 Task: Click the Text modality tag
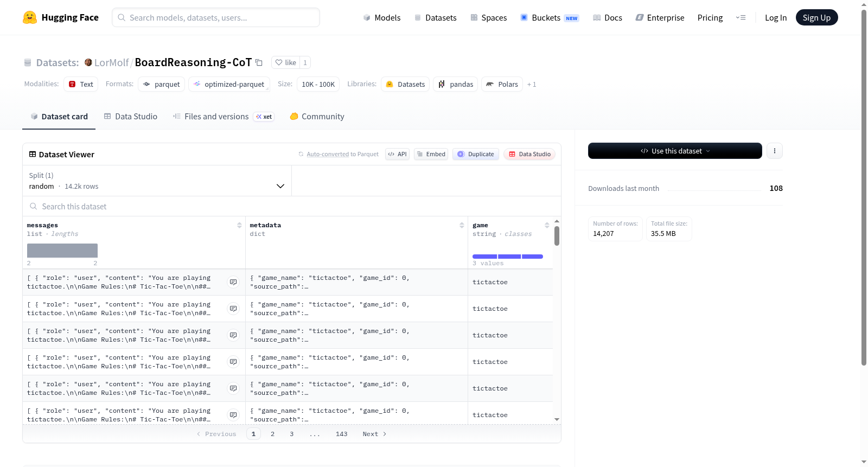(x=81, y=84)
